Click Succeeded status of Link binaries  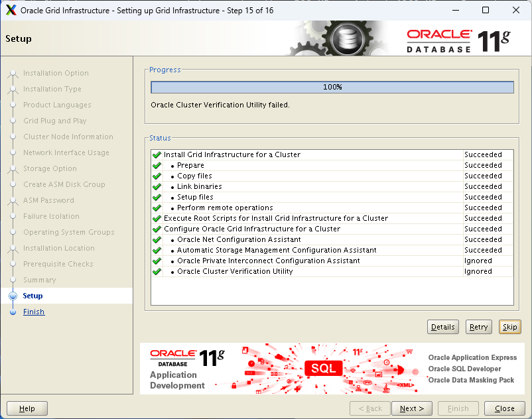483,186
